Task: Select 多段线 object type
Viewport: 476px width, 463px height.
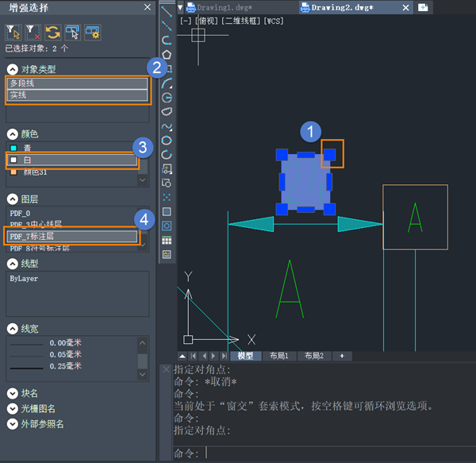Action: (x=78, y=83)
